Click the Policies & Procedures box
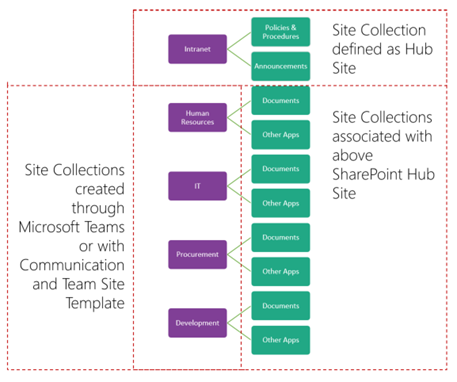457x382 pixels. pyautogui.click(x=281, y=32)
